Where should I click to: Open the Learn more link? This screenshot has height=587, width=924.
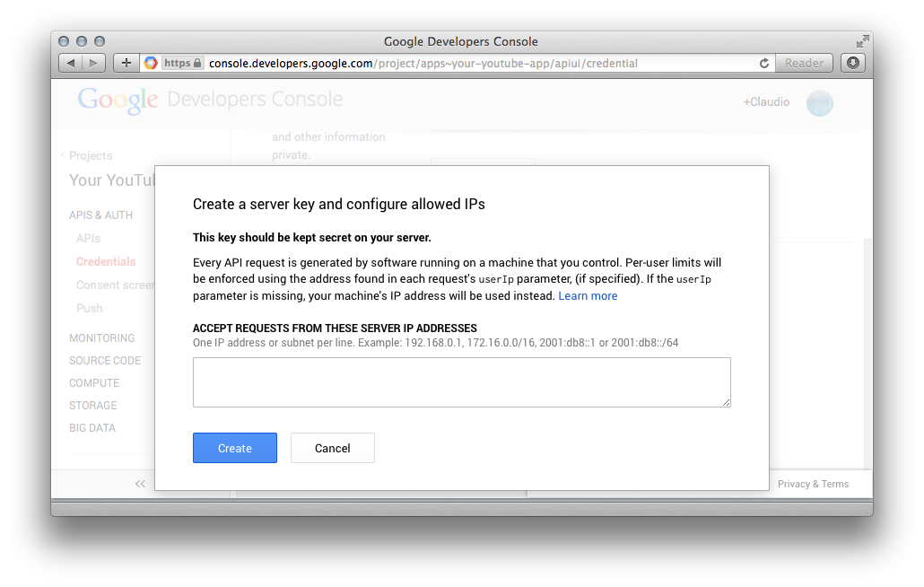(588, 295)
